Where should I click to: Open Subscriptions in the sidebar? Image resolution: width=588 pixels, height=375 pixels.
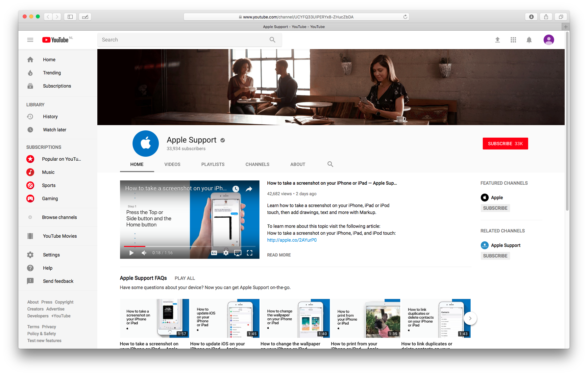[58, 86]
